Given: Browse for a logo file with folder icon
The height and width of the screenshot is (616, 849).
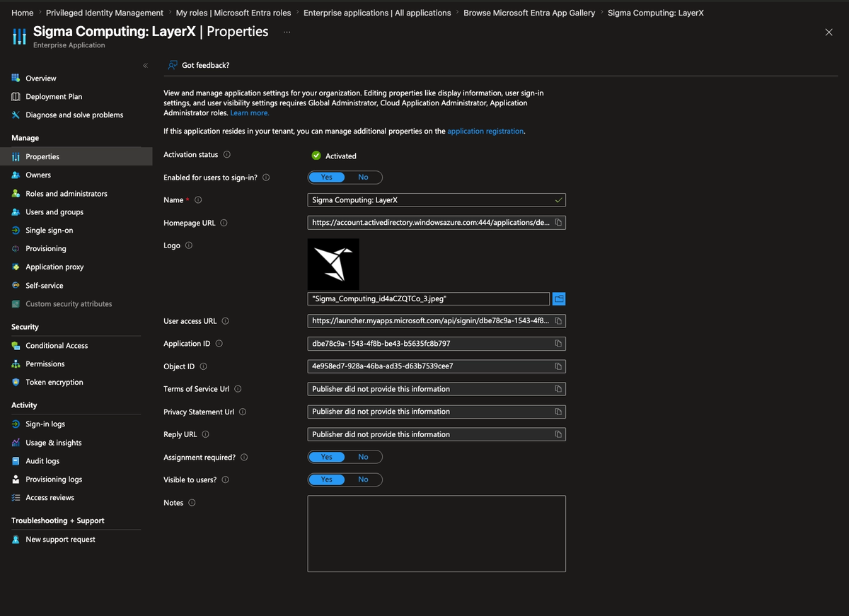Looking at the screenshot, I should tap(559, 298).
